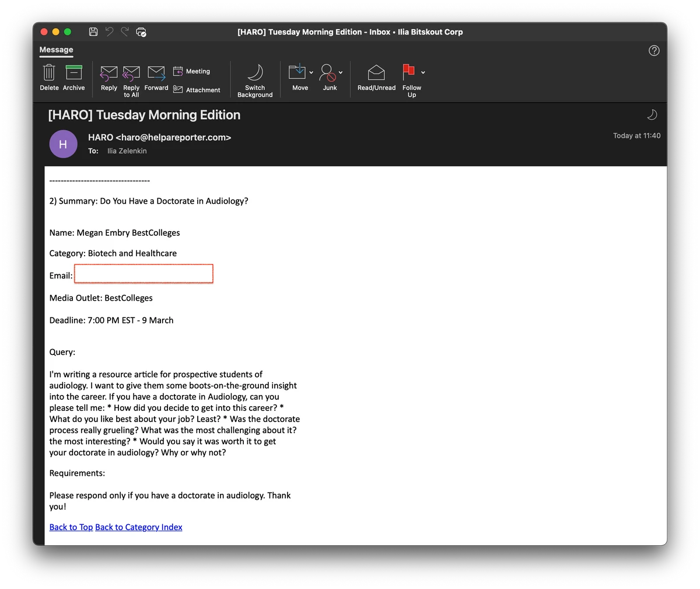Click the Undo arrow in the title bar
Image resolution: width=700 pixels, height=589 pixels.
(109, 32)
